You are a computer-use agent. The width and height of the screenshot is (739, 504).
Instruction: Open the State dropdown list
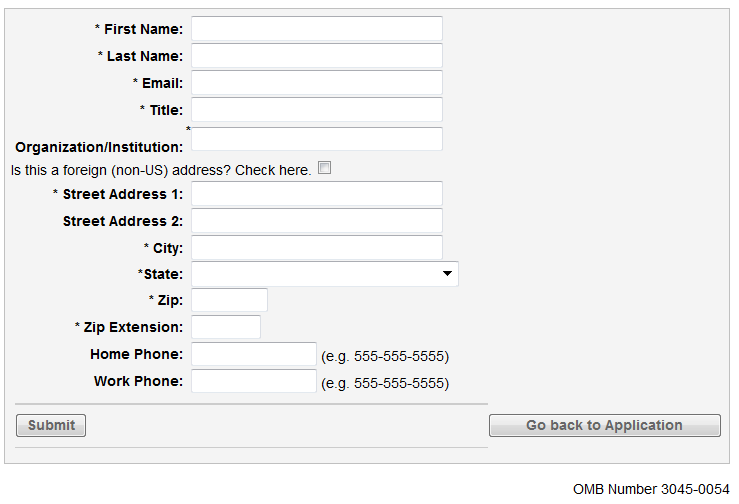pos(324,274)
